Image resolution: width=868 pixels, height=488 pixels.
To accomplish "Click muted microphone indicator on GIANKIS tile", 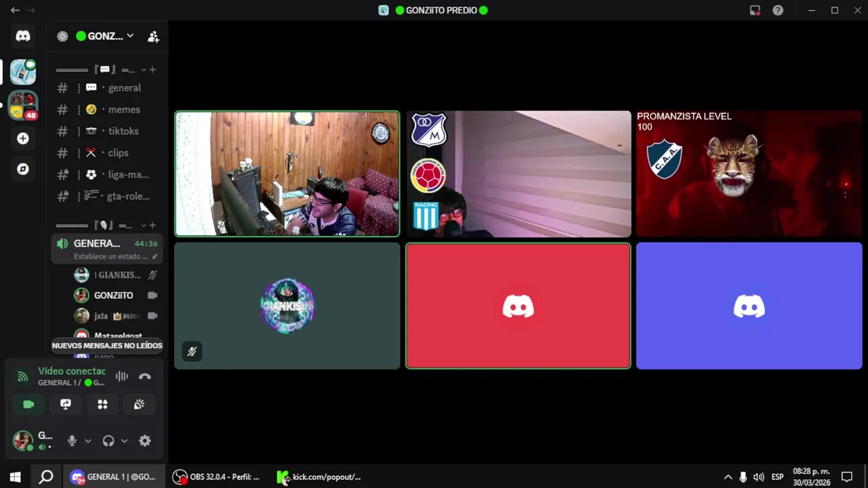I will (x=192, y=352).
